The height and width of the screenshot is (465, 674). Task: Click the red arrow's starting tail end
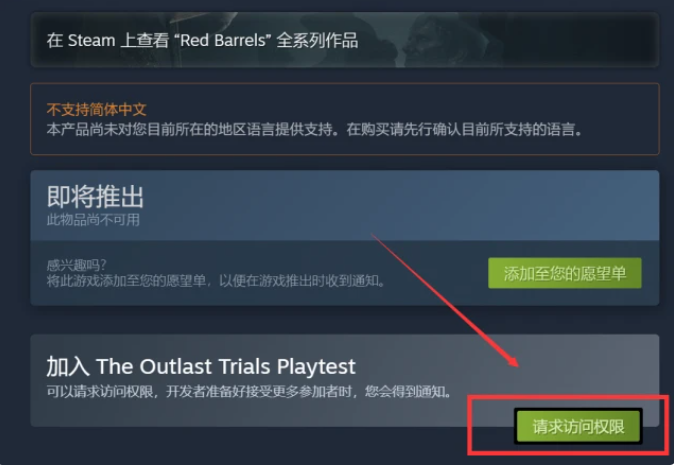point(372,235)
